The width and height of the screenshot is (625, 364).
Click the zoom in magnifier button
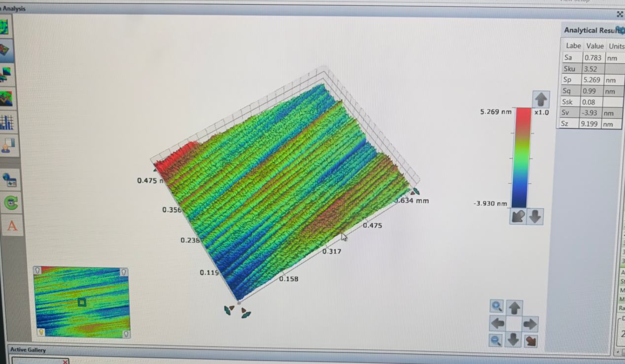point(496,306)
